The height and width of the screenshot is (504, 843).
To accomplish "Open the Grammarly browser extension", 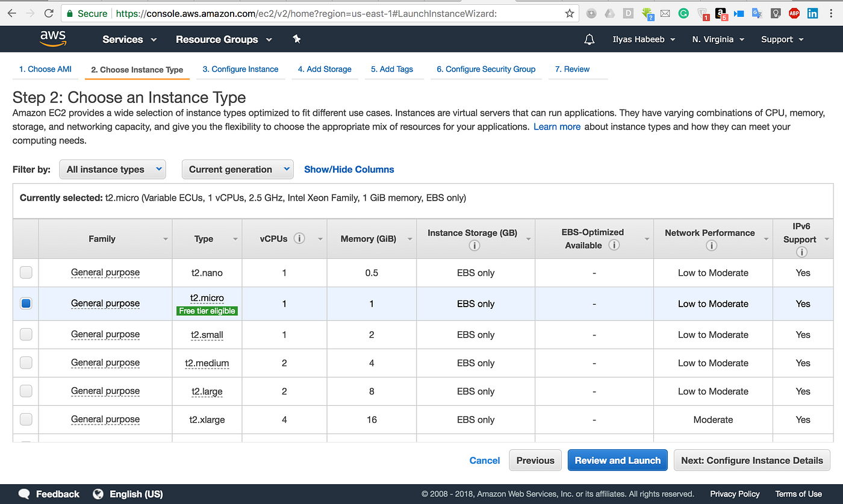I will (x=683, y=13).
